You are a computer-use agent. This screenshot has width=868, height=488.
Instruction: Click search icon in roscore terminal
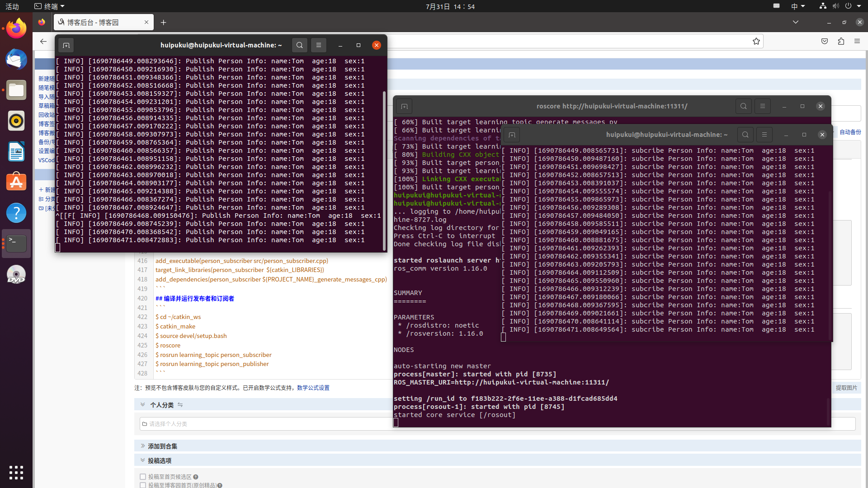[743, 107]
